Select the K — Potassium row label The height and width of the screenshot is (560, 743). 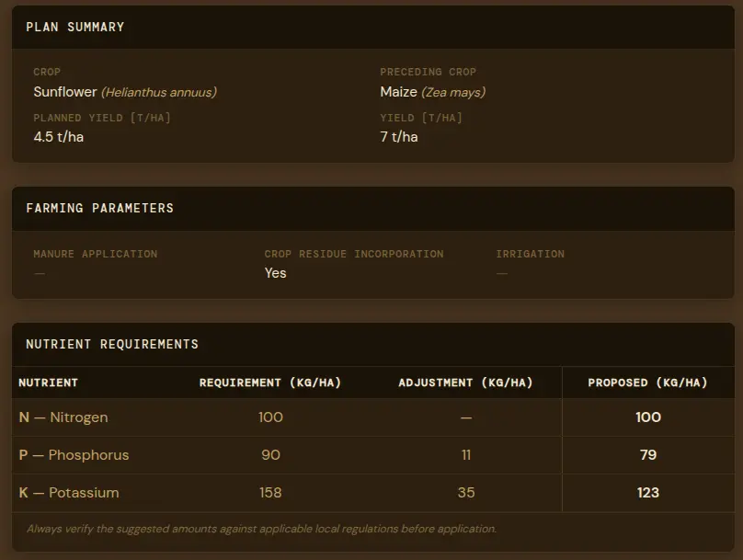69,493
